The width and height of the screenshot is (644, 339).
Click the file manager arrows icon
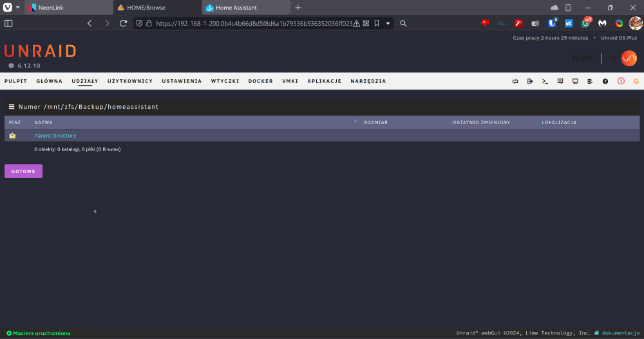(515, 81)
